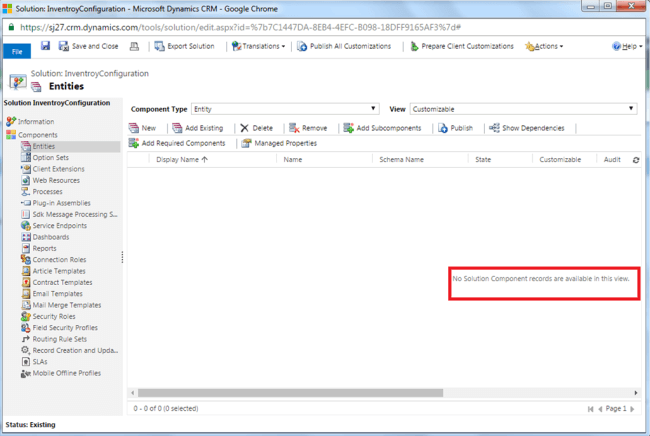Open the Help menu
650x436 pixels.
627,46
